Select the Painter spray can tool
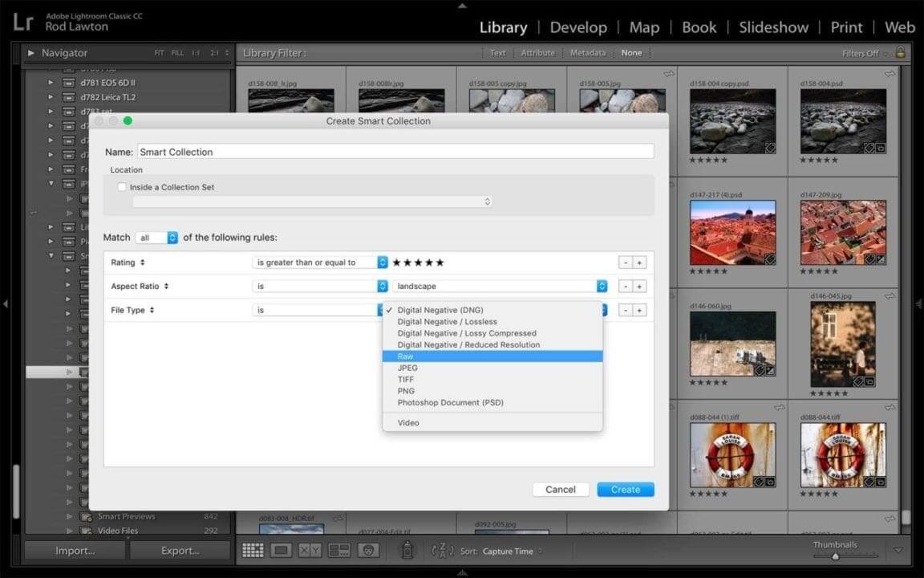Screen dimensions: 924x578 coord(407,550)
